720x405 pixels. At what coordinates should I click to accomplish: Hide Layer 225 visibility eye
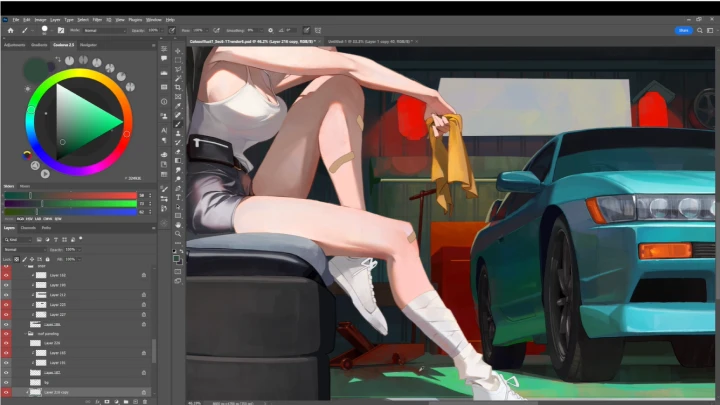pyautogui.click(x=6, y=304)
